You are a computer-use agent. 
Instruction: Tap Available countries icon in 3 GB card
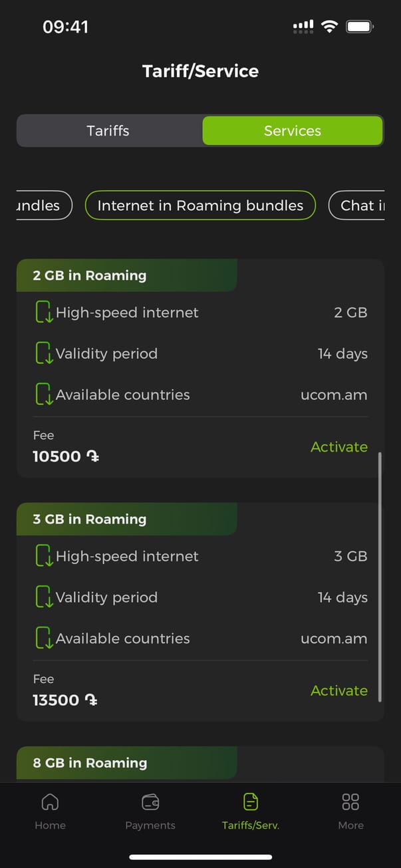[x=44, y=639]
